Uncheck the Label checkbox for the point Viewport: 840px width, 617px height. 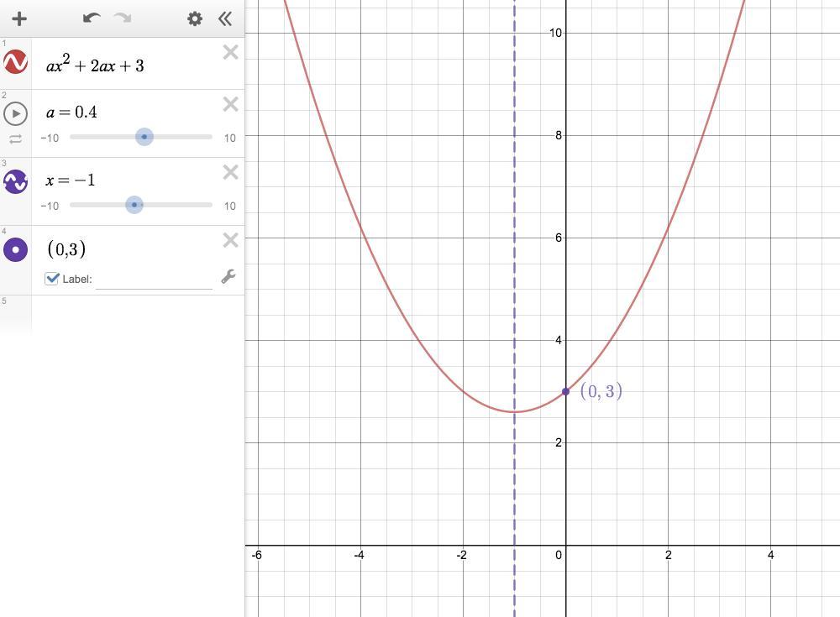[51, 279]
